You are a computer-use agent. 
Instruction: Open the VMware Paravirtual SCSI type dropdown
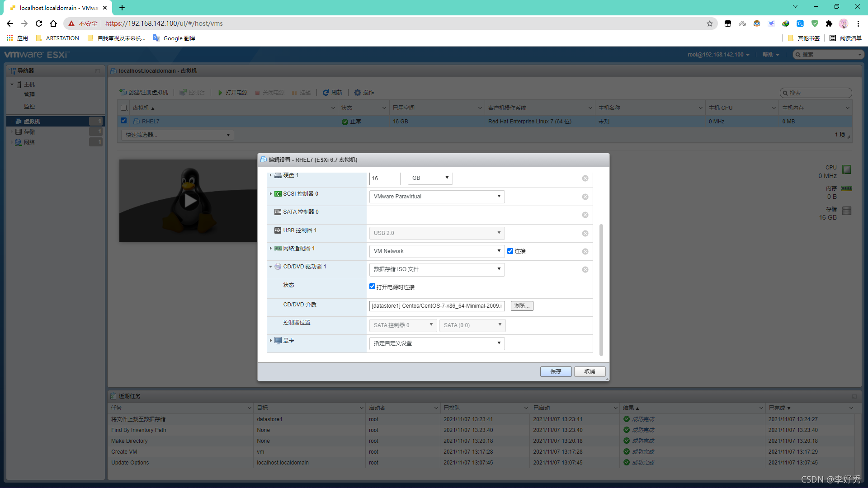[x=436, y=197]
